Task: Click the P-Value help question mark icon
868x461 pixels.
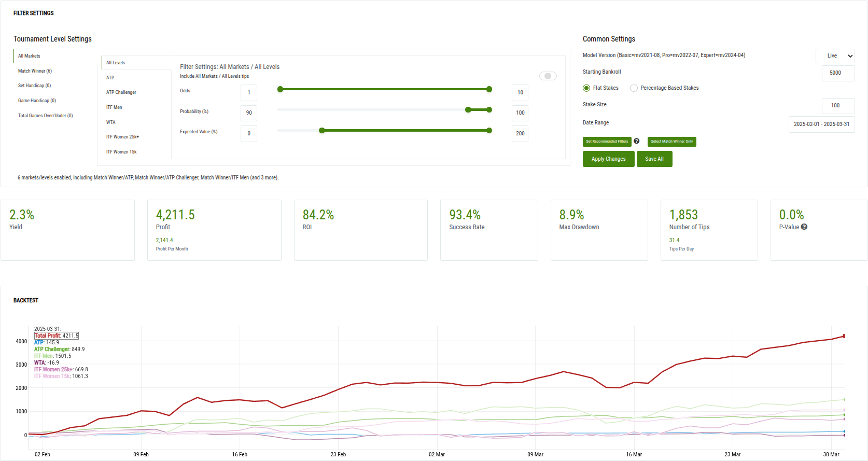Action: click(804, 227)
